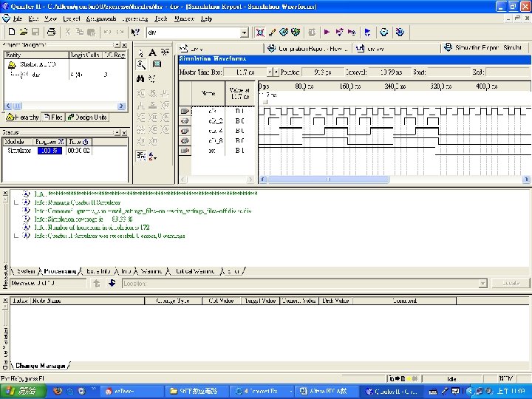Click the New file icon in toolbar

click(13, 32)
